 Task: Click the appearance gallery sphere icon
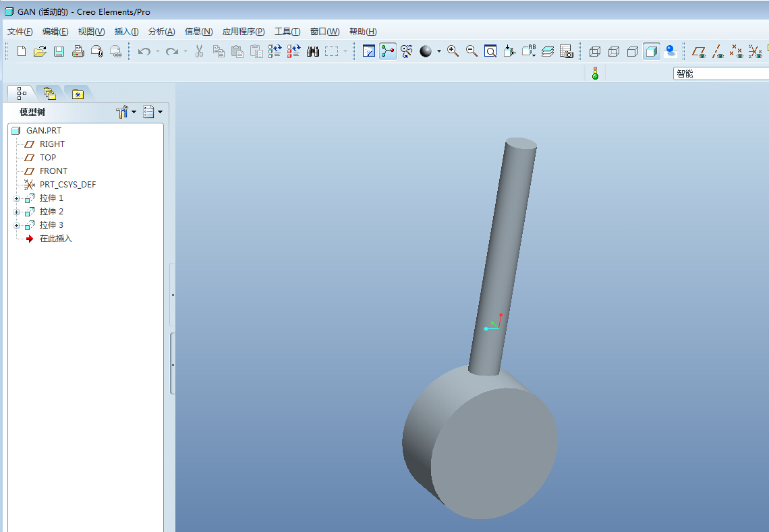[426, 51]
